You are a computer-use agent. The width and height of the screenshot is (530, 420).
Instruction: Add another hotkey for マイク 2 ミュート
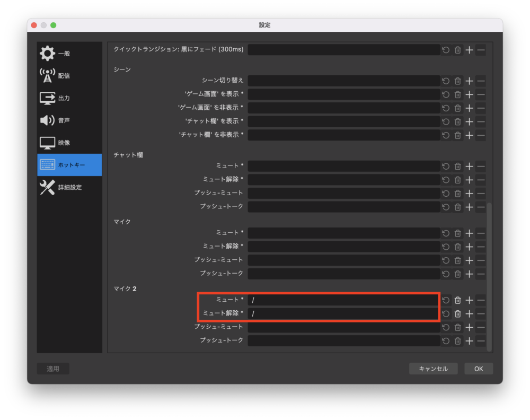[x=469, y=300]
